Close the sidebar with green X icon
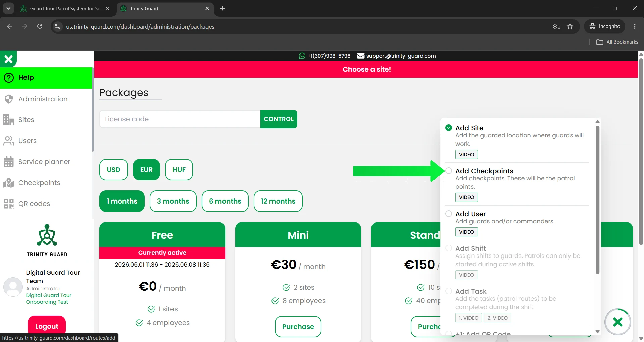The image size is (644, 342). 8,59
